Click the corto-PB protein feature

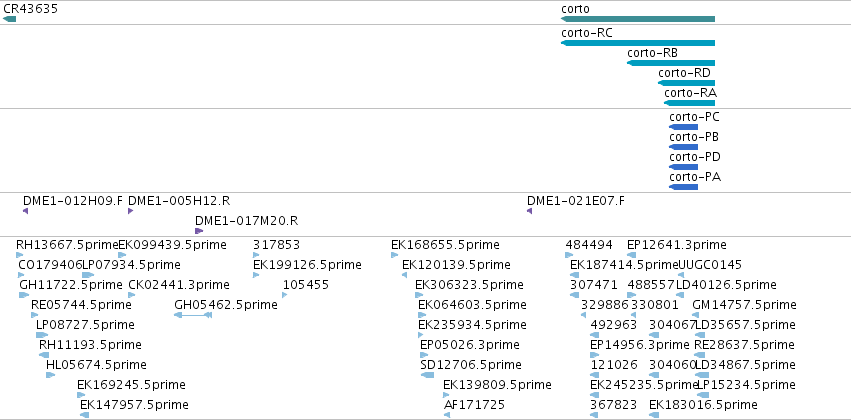[683, 147]
